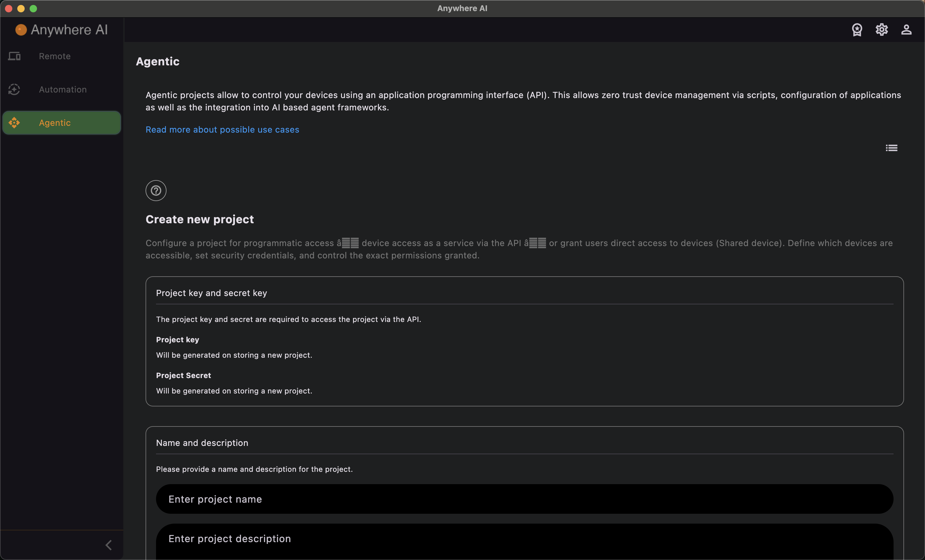This screenshot has height=560, width=925.
Task: Click 'Please provide a name and description' text
Action: point(254,469)
